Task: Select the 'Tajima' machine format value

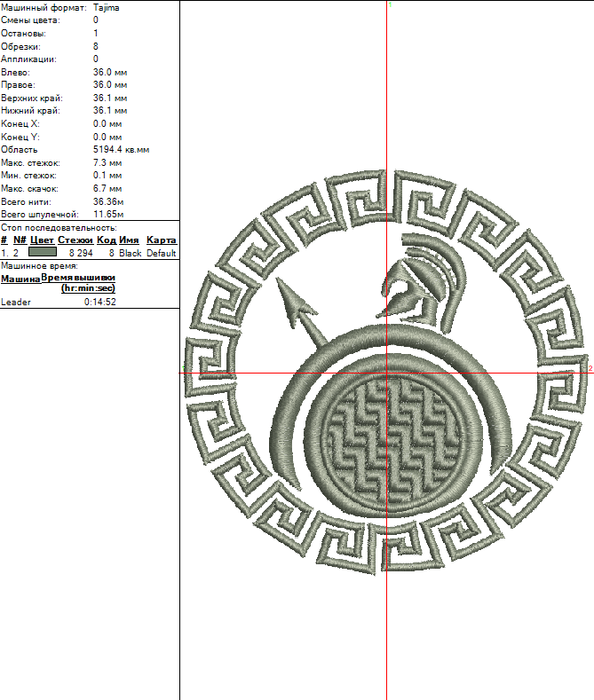Action: click(107, 8)
